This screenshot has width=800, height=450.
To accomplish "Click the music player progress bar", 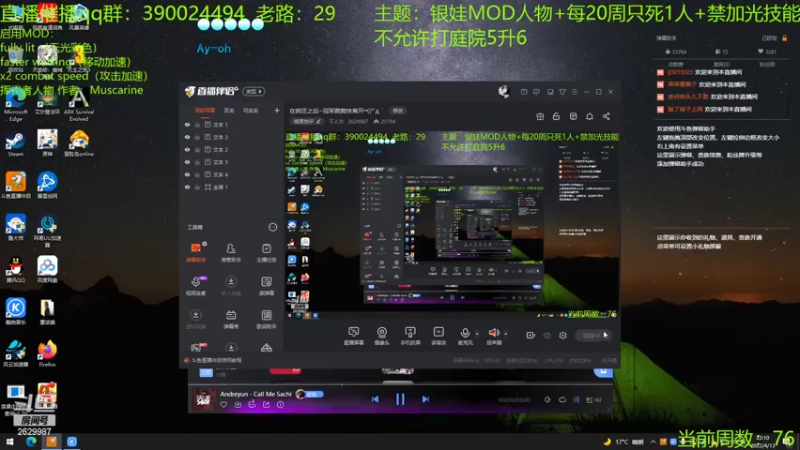I will (401, 384).
